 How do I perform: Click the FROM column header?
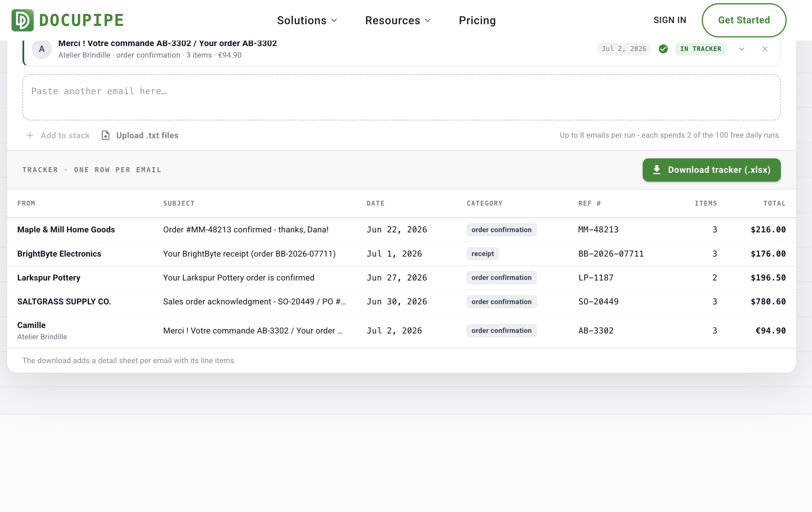(x=26, y=203)
